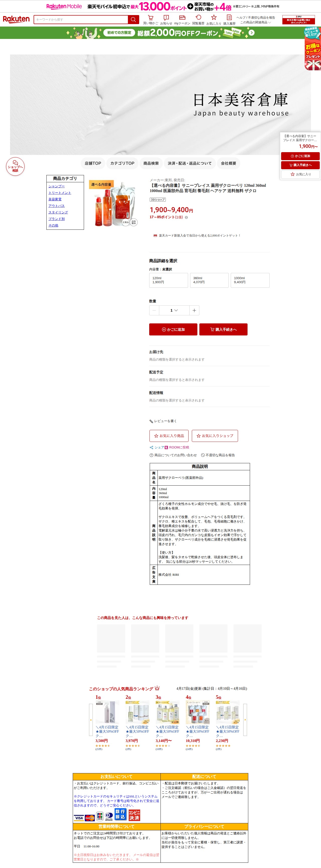
Task: Click 購入手続きへ in the floating side panel
Action: 300,165
